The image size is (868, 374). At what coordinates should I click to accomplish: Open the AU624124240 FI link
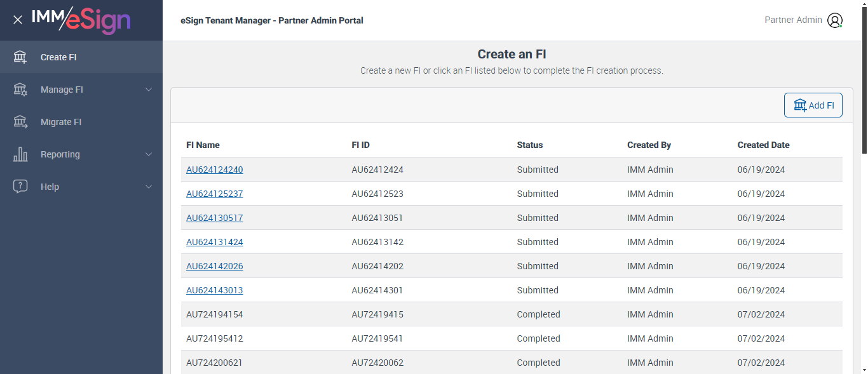pos(214,170)
